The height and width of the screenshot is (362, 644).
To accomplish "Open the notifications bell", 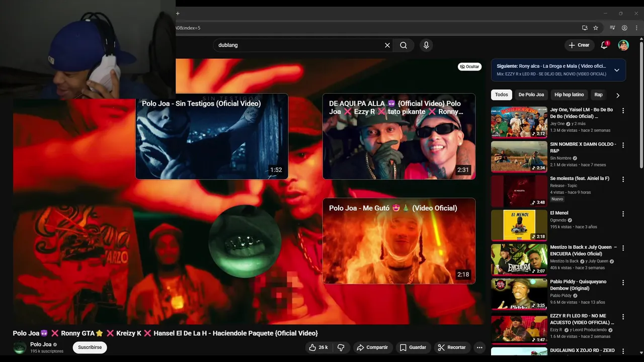I will pos(604,45).
